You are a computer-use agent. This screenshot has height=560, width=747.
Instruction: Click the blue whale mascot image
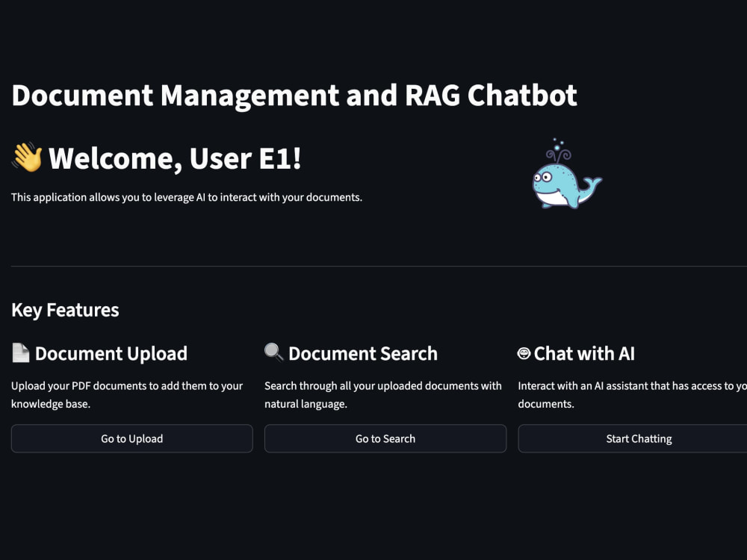567,174
